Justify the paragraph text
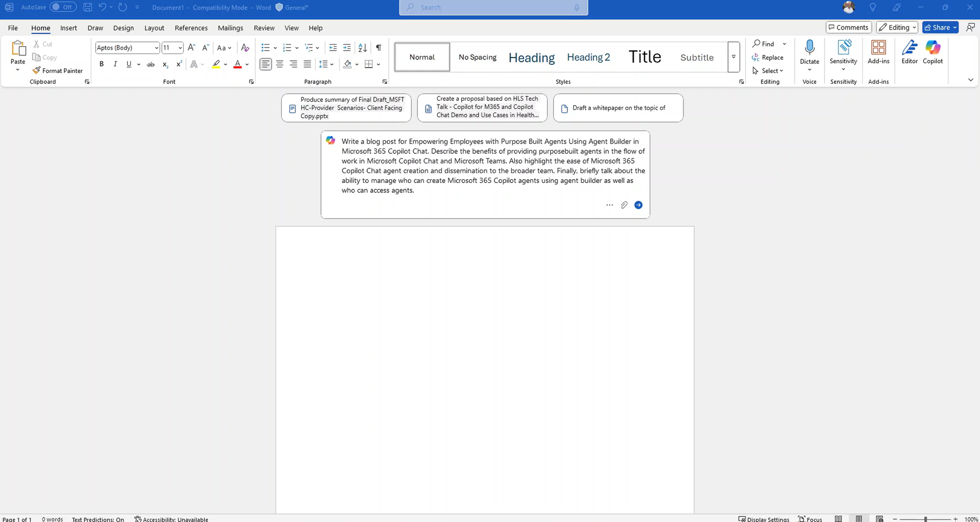This screenshot has height=522, width=980. (307, 64)
